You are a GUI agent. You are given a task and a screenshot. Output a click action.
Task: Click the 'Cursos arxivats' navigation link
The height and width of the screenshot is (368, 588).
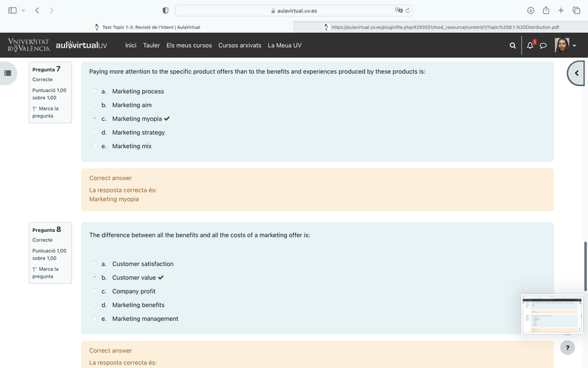pos(239,46)
